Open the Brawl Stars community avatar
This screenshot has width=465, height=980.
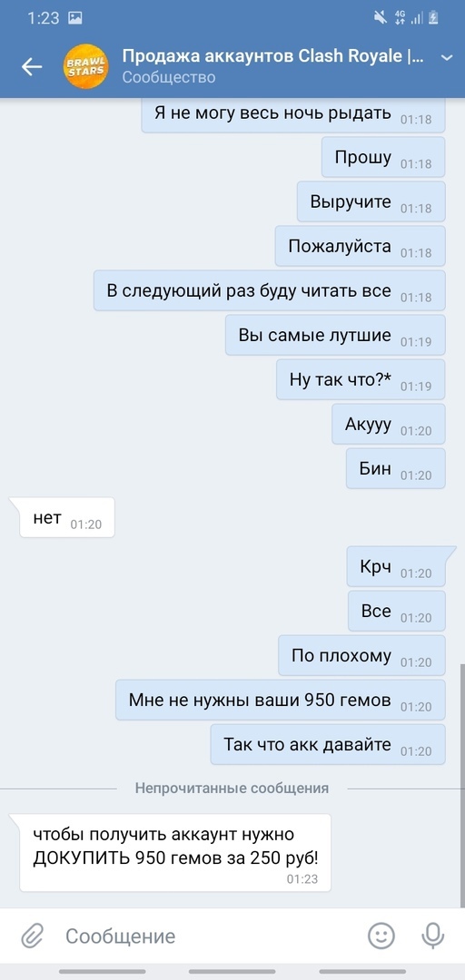pos(85,67)
